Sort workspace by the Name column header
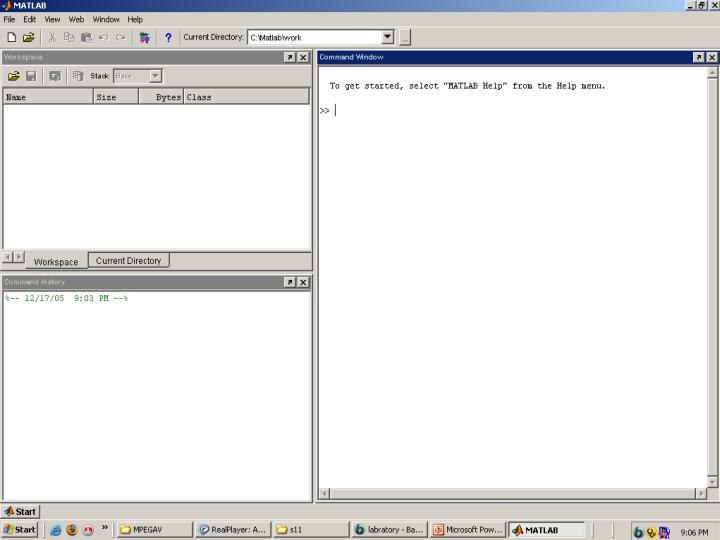 click(48, 97)
